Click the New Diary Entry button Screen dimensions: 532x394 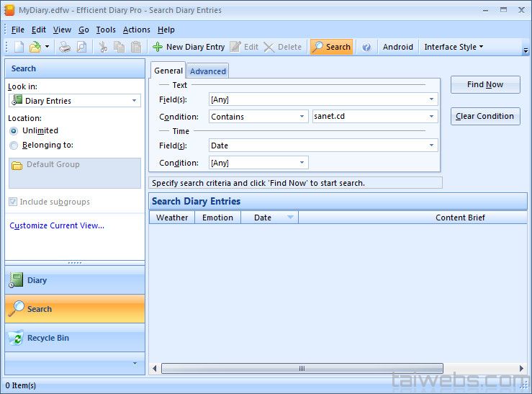189,47
